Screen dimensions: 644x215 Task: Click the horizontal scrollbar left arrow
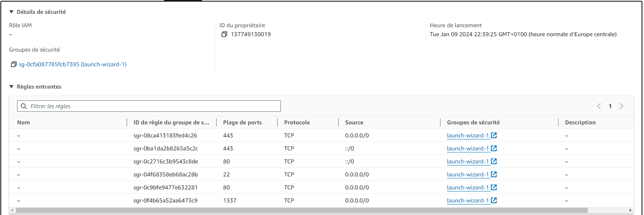pyautogui.click(x=12, y=211)
